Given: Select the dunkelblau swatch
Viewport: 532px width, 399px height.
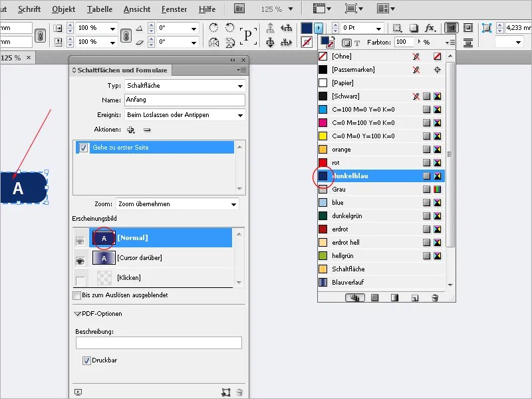Looking at the screenshot, I should pos(381,176).
